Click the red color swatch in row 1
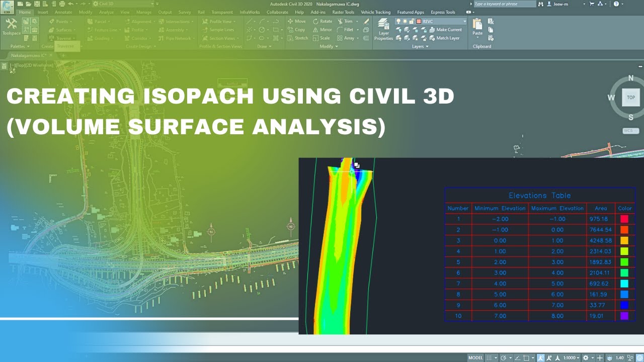 [x=624, y=219]
